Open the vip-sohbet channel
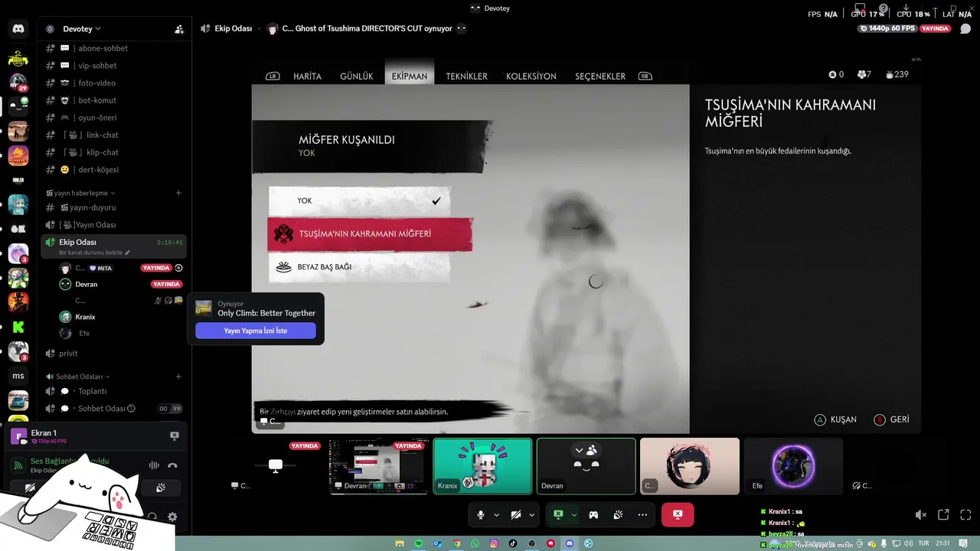This screenshot has height=551, width=980. (x=114, y=66)
